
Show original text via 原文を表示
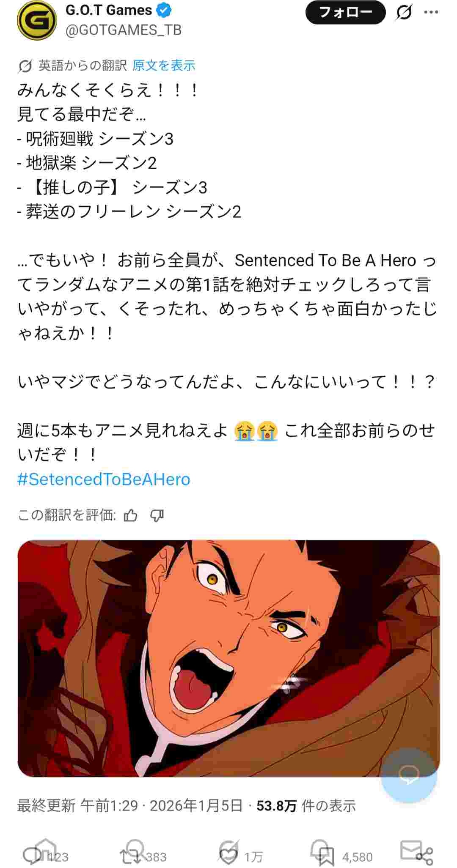pyautogui.click(x=164, y=66)
